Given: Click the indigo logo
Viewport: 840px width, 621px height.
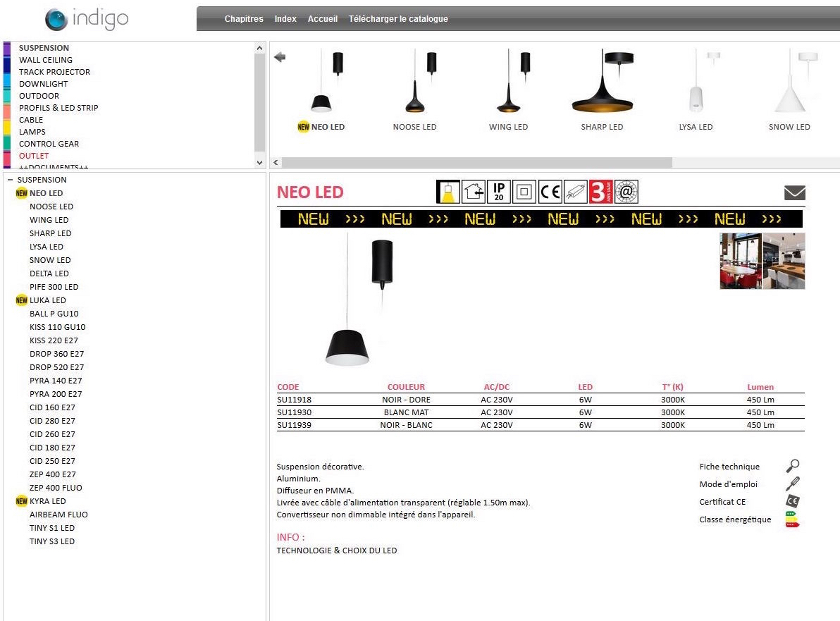Looking at the screenshot, I should point(87,19).
